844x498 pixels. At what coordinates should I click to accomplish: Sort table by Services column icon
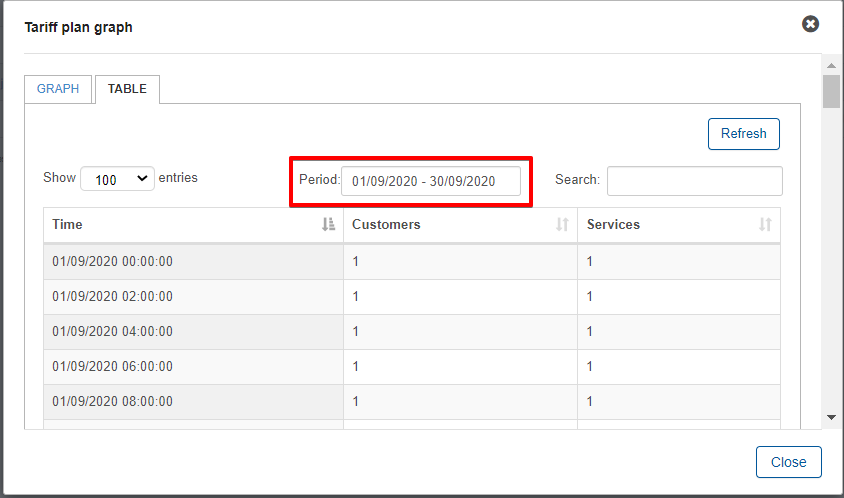[765, 225]
